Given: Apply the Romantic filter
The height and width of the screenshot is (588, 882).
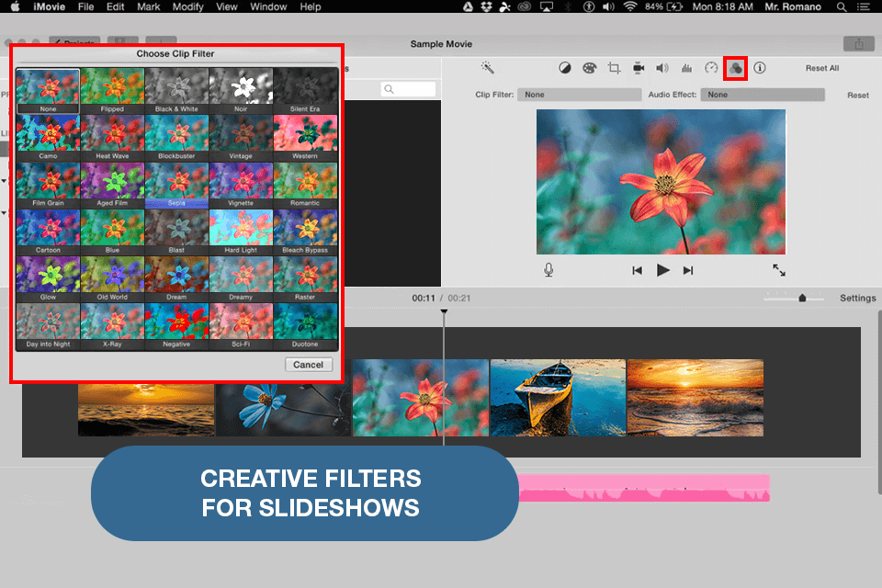Looking at the screenshot, I should pos(305,185).
